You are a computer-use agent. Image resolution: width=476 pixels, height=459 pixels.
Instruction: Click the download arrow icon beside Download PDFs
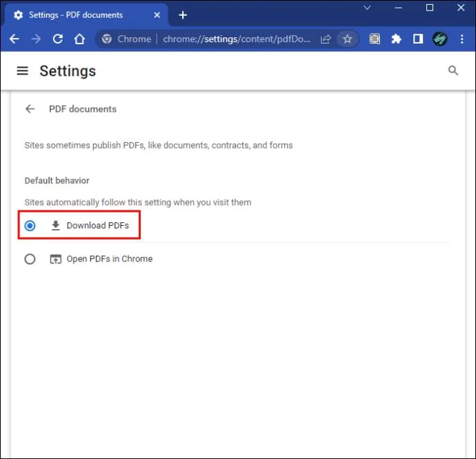point(56,226)
